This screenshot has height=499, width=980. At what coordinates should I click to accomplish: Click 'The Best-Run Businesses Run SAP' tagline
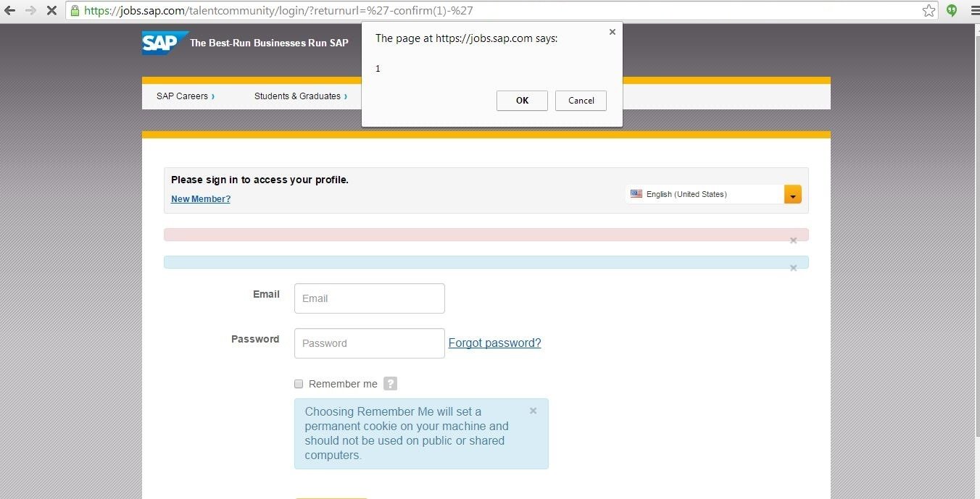269,43
